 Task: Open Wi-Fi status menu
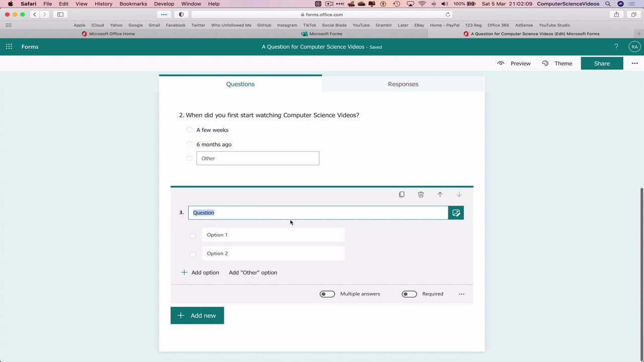point(422,4)
